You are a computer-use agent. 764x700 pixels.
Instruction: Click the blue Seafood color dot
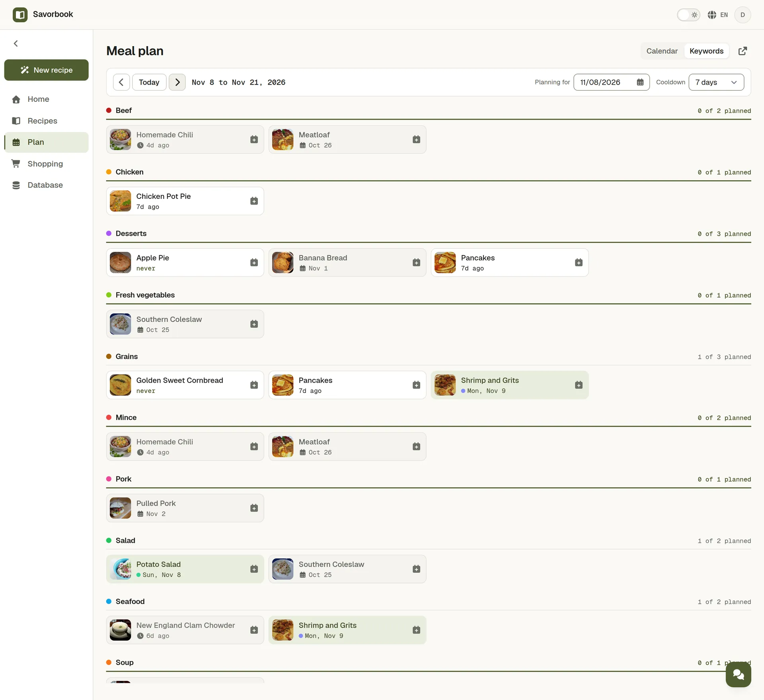(x=109, y=602)
